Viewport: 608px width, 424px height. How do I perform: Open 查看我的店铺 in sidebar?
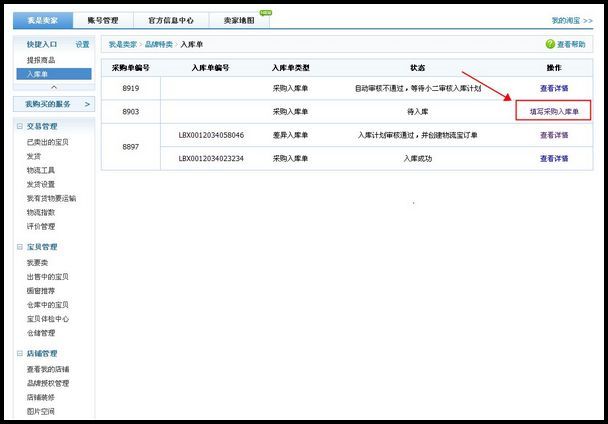48,369
